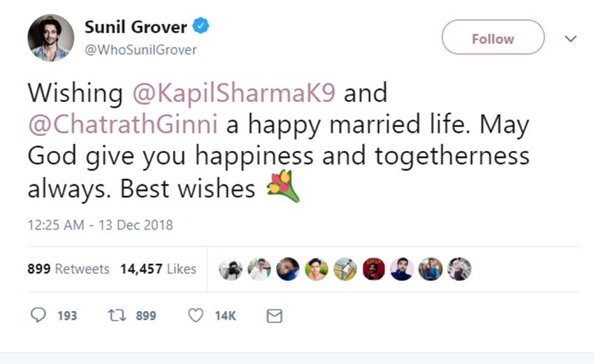Expand the tweet options chevron

pyautogui.click(x=571, y=38)
